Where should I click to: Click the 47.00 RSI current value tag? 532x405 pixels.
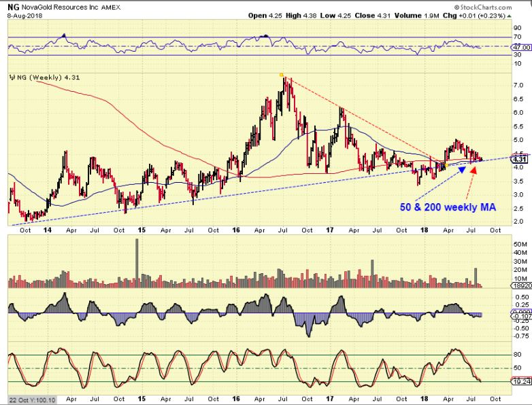coord(522,48)
